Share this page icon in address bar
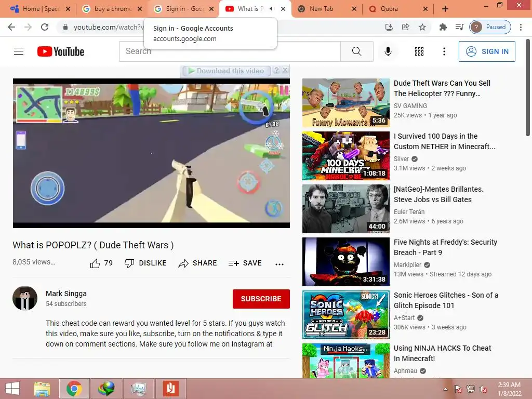This screenshot has height=399, width=532. tap(405, 27)
